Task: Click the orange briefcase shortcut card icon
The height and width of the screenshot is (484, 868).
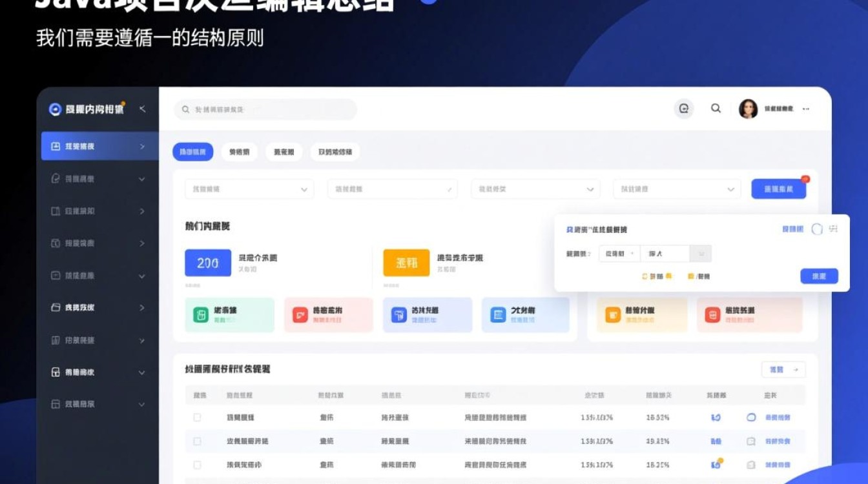Action: 612,315
